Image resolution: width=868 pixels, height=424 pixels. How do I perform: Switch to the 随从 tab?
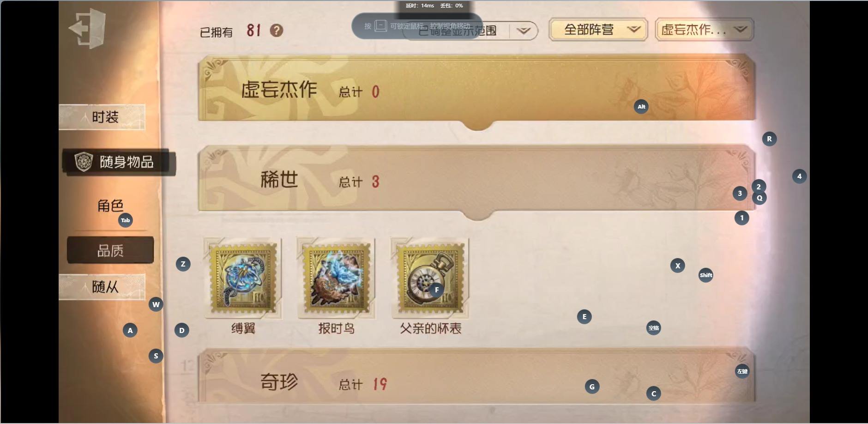point(102,287)
